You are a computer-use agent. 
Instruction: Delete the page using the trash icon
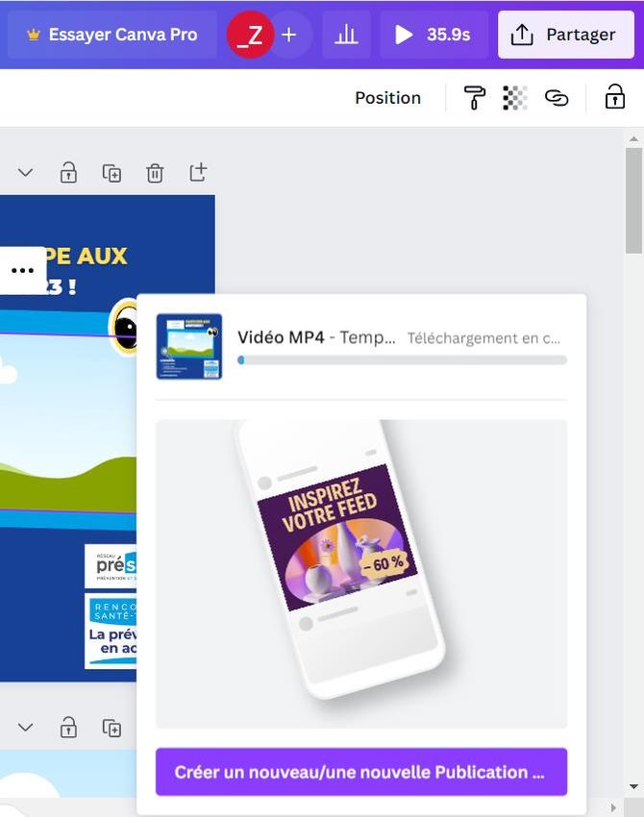click(155, 173)
